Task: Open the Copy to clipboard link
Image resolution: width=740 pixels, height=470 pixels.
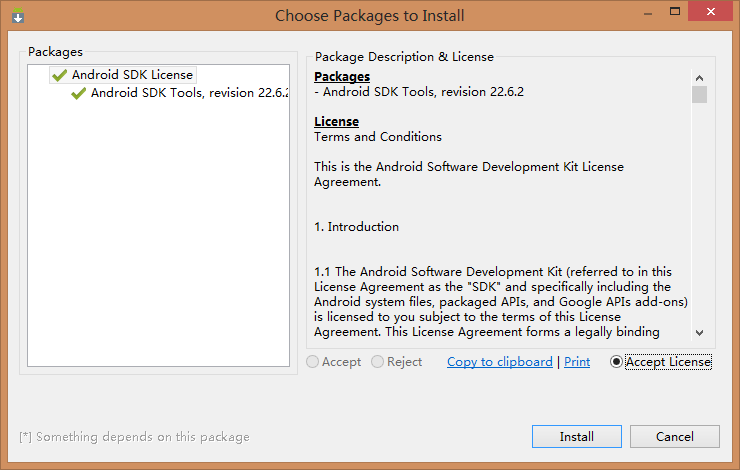Action: coord(500,362)
